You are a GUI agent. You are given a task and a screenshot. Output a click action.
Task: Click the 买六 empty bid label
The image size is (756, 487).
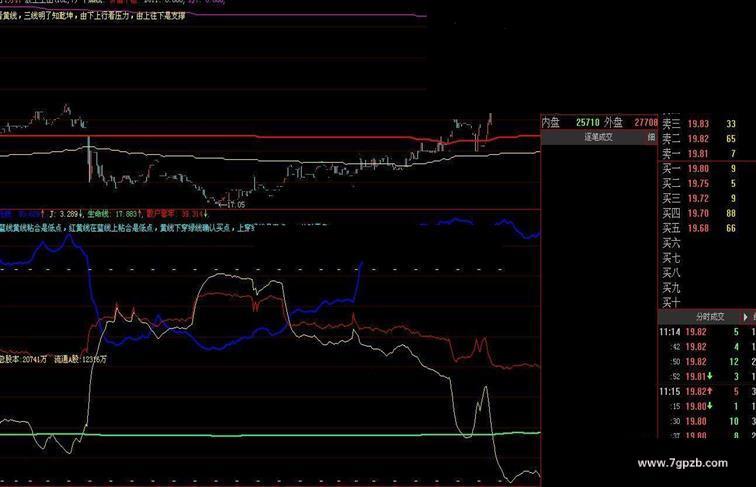[x=671, y=243]
